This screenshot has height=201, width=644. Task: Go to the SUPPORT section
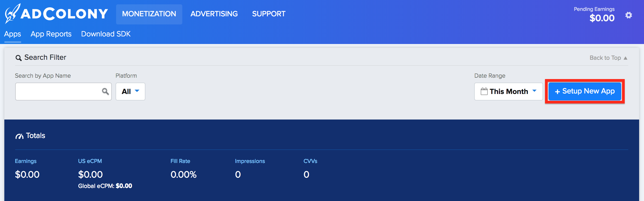(x=269, y=14)
